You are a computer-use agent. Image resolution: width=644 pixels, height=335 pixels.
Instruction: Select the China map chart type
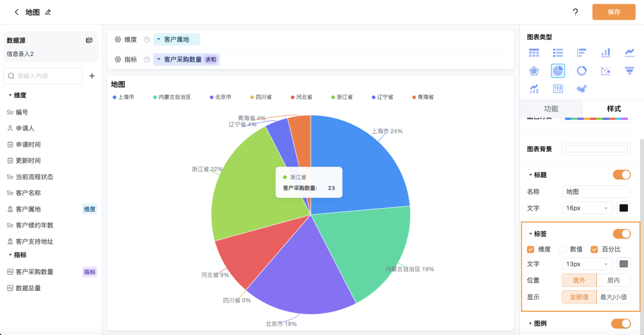pyautogui.click(x=581, y=89)
